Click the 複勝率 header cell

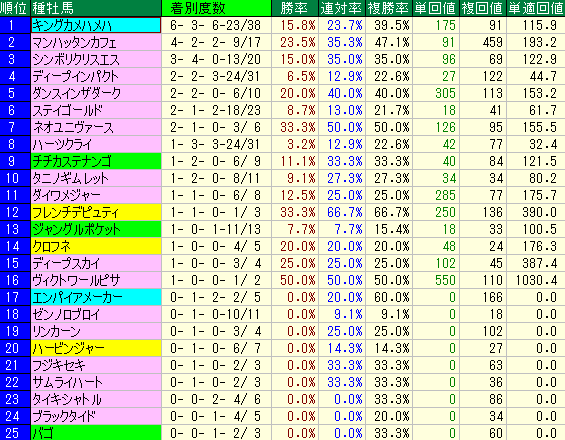click(x=389, y=8)
